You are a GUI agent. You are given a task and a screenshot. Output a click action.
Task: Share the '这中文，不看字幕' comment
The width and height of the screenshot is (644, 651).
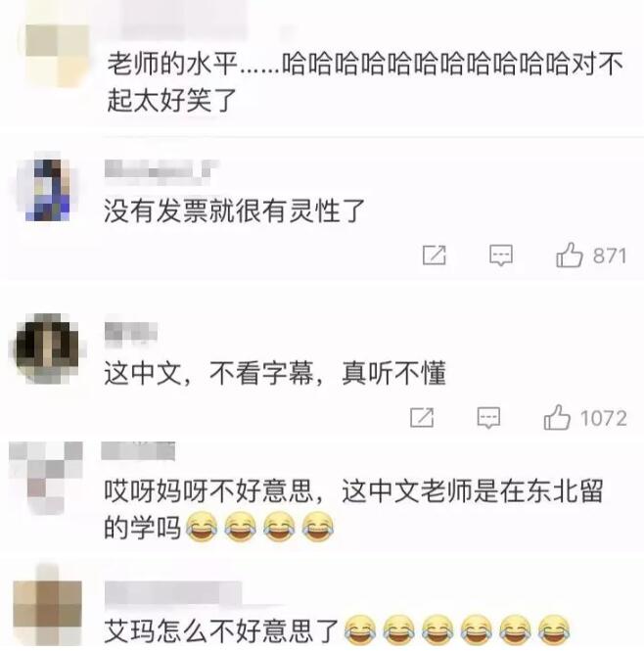pos(422,417)
